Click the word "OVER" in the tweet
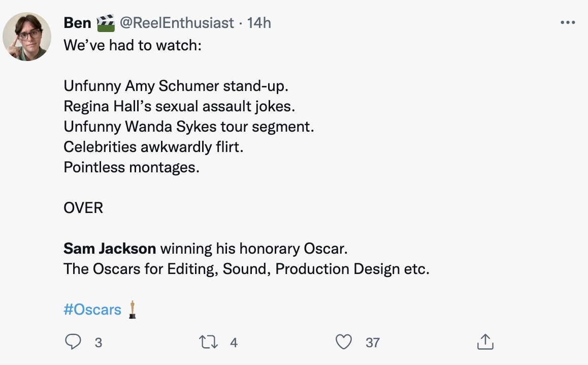This screenshot has width=588, height=365. (83, 208)
